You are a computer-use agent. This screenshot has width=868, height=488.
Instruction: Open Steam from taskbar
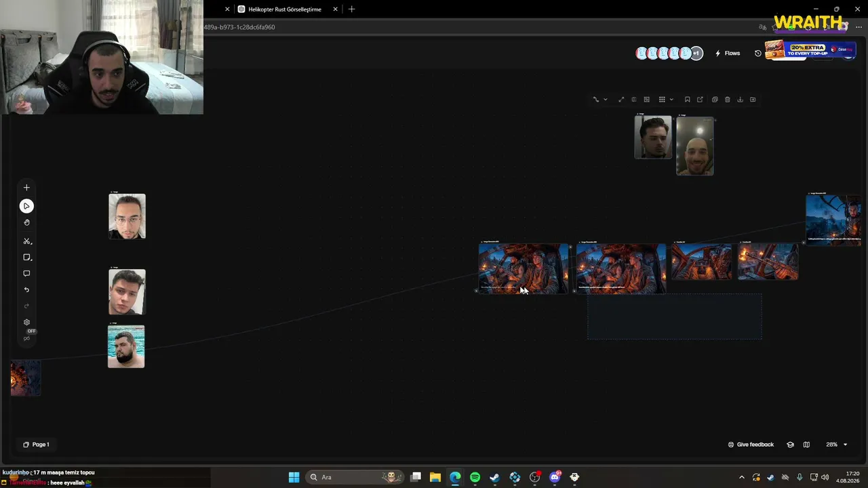pyautogui.click(x=494, y=477)
